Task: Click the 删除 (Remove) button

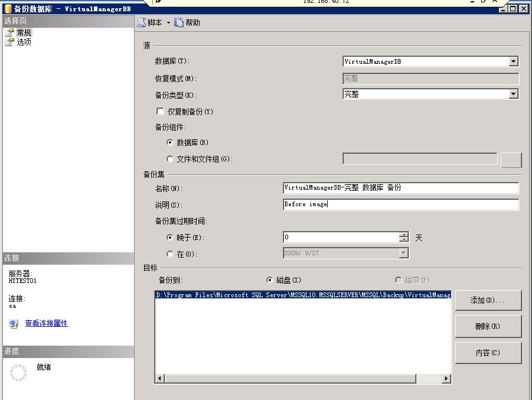Action: tap(488, 326)
